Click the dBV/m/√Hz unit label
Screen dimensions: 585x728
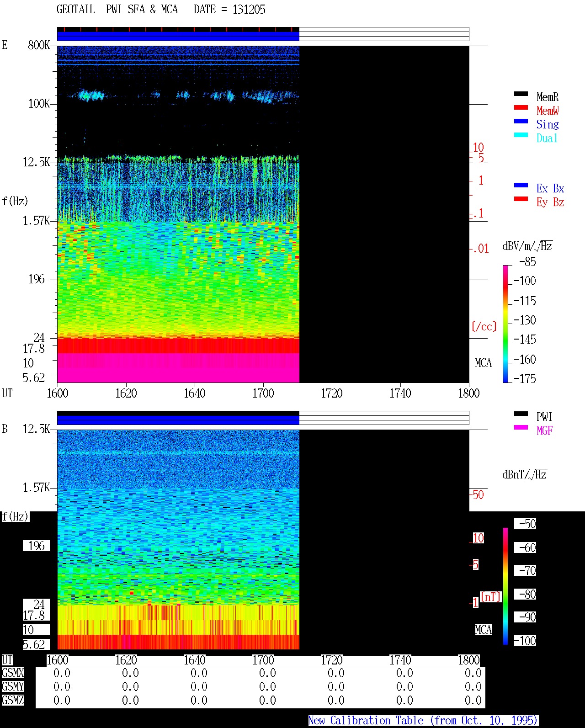pos(527,246)
